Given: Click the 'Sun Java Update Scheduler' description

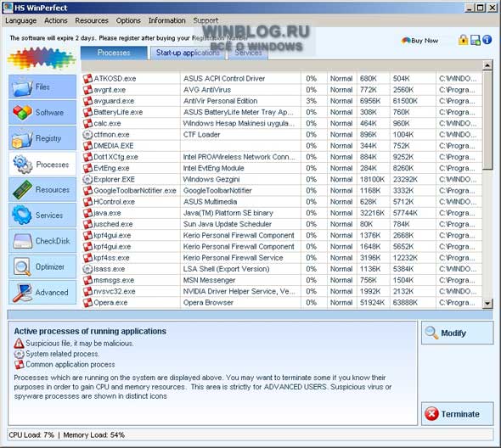Looking at the screenshot, I should (x=228, y=224).
